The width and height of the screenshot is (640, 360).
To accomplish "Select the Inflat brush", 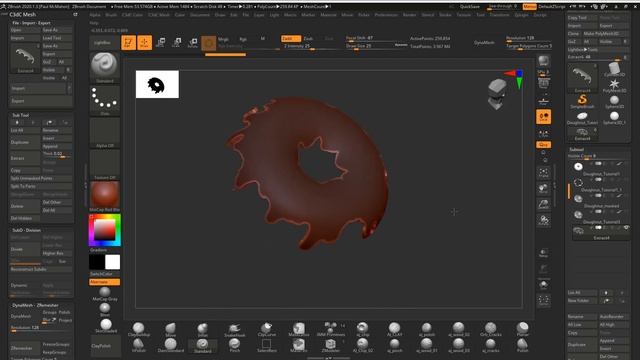I will 202,329.
